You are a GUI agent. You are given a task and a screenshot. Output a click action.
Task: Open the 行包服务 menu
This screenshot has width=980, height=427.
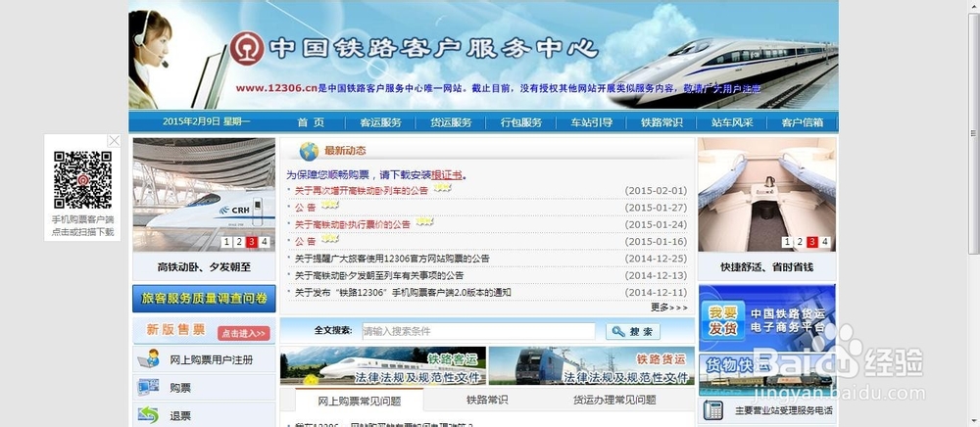tap(520, 122)
